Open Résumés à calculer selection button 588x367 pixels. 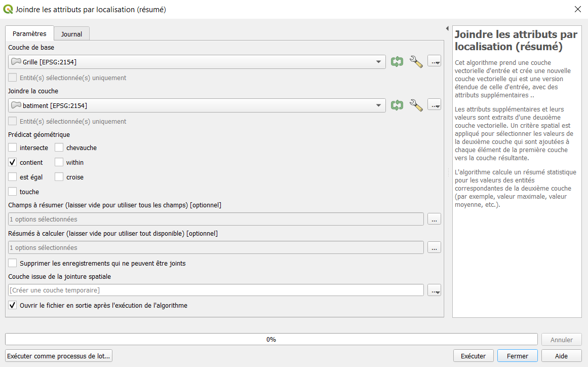point(434,248)
